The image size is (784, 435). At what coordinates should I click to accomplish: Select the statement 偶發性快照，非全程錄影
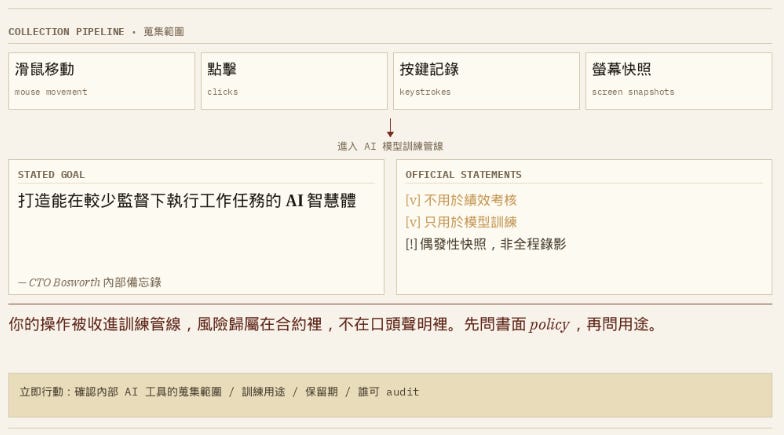click(x=486, y=244)
